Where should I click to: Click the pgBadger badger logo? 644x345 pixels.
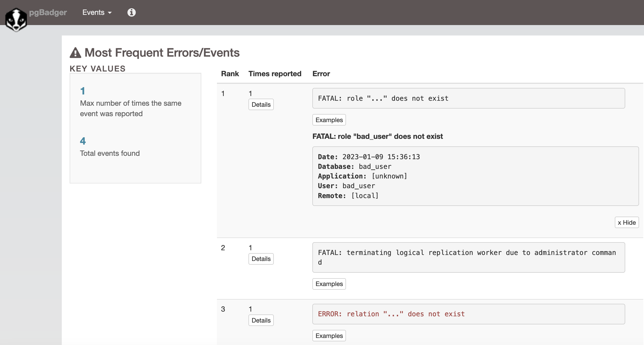tap(16, 20)
